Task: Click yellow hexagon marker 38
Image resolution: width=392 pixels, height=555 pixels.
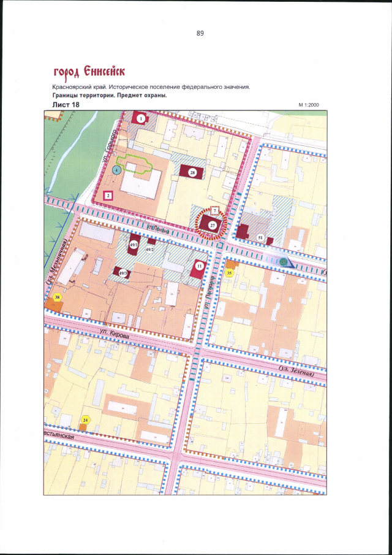Action: (57, 297)
